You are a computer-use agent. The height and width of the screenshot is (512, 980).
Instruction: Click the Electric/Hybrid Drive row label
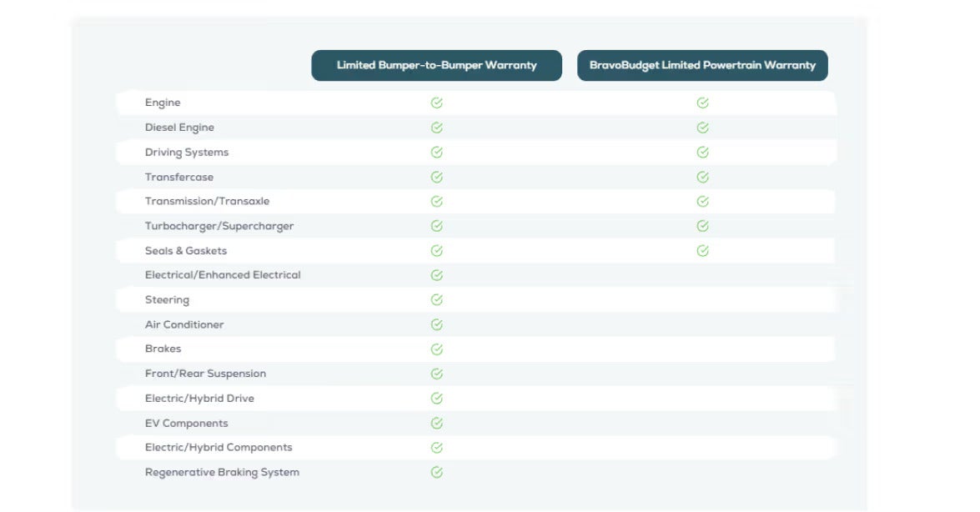click(199, 398)
